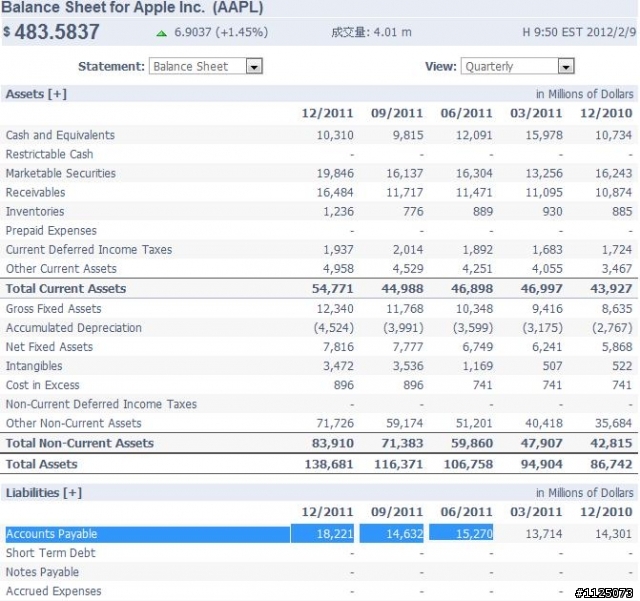The width and height of the screenshot is (640, 601).
Task: Click Net Fixed Assets value 7,816
Action: coord(338,347)
